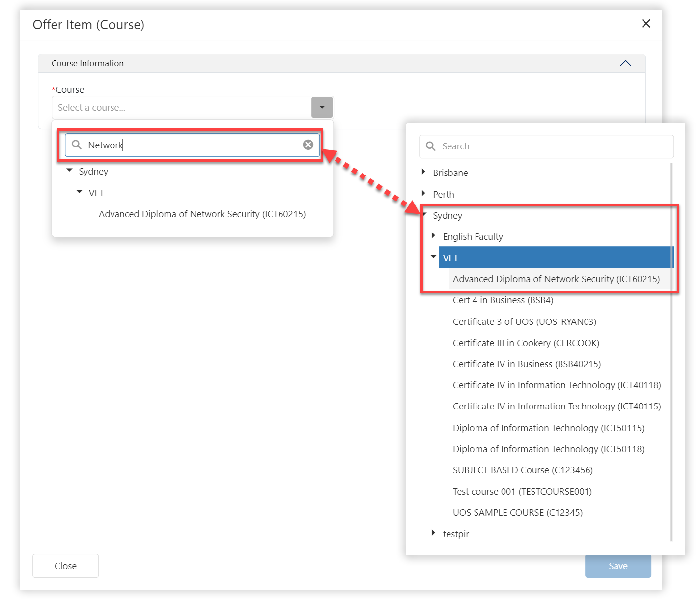The image size is (700, 611).
Task: Click the English Faculty label
Action: click(x=473, y=237)
